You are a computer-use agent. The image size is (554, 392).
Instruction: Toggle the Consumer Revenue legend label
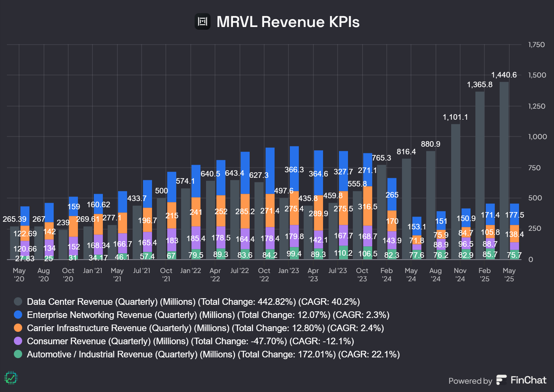[190, 341]
